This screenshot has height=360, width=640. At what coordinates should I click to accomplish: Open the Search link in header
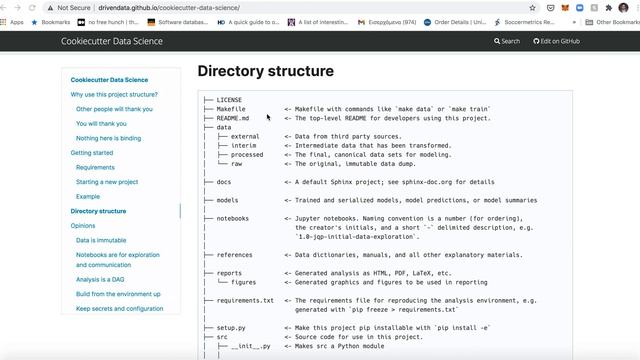pyautogui.click(x=507, y=41)
